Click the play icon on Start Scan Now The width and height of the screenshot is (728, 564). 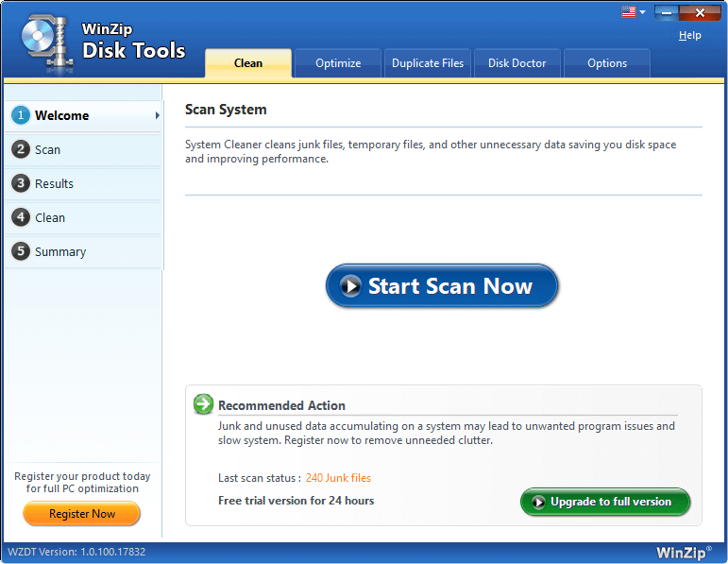click(351, 286)
